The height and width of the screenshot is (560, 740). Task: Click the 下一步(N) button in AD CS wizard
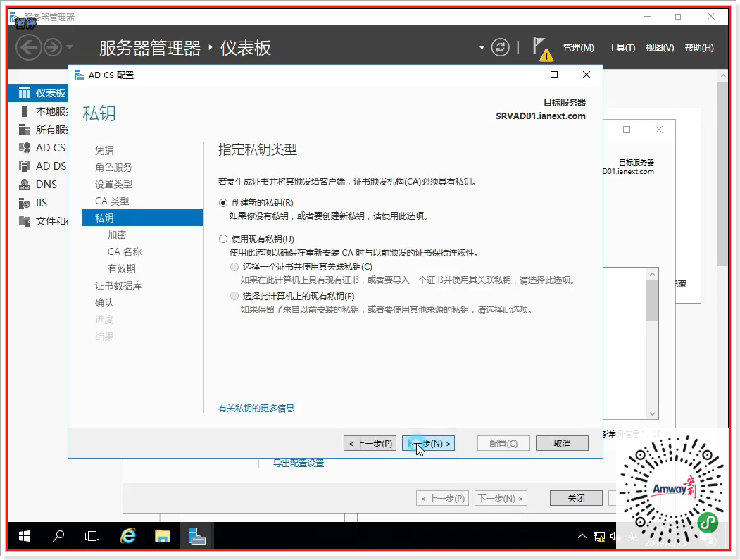click(x=429, y=443)
